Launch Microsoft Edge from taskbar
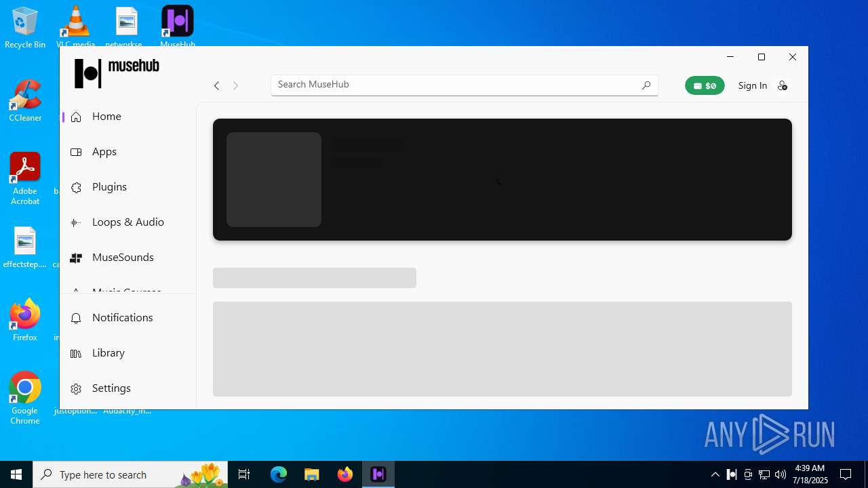 coord(279,474)
